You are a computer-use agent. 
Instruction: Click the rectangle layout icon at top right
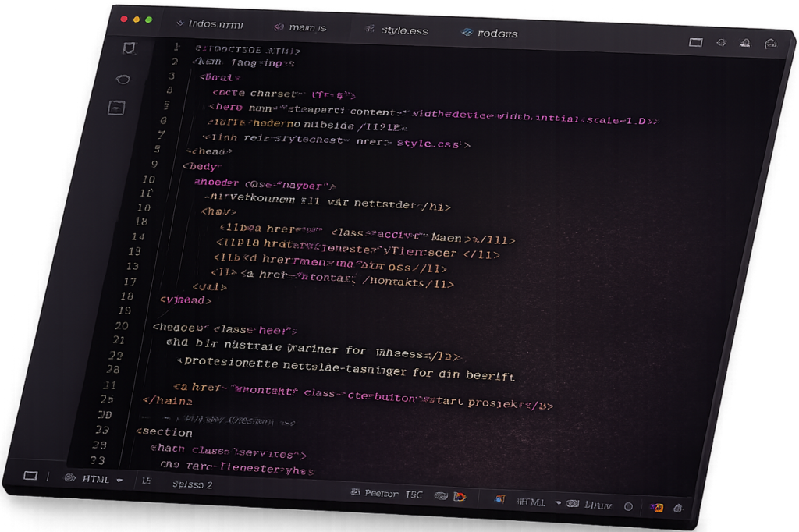[x=695, y=43]
